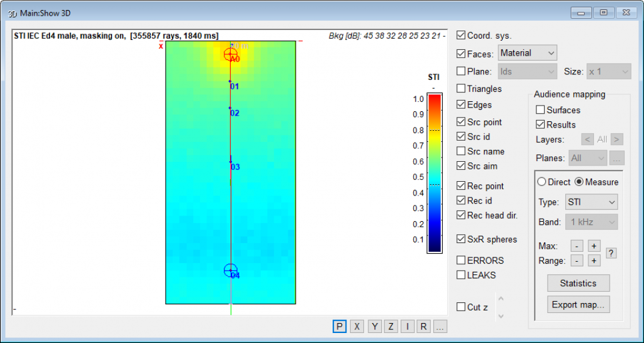The image size is (644, 343).
Task: Toggle the SxR spheres checkbox
Action: [x=461, y=239]
